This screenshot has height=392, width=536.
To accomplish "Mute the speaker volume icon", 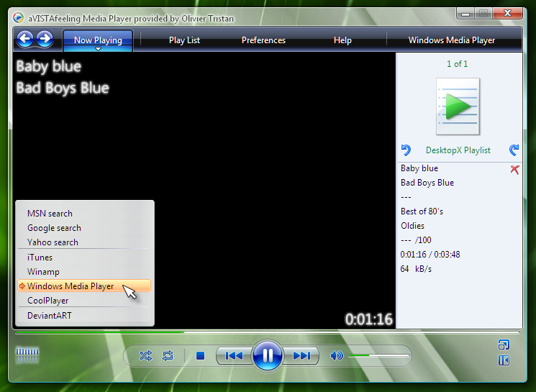I will [x=337, y=356].
